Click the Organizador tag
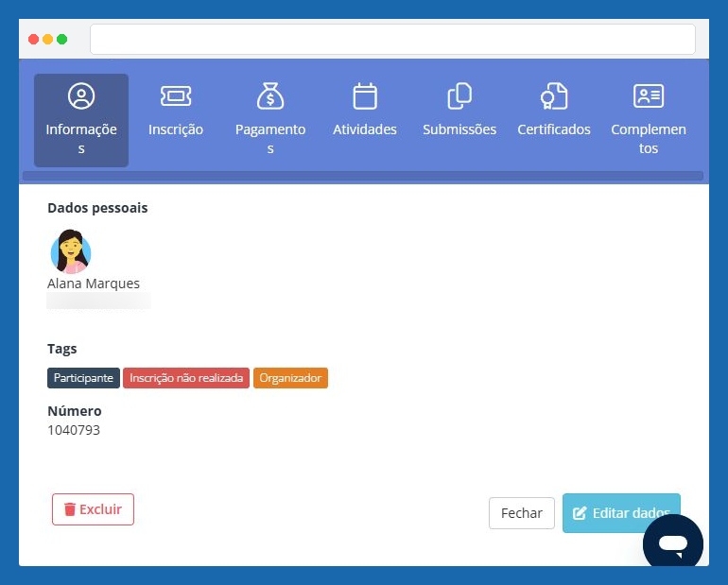Image resolution: width=728 pixels, height=585 pixels. point(290,378)
